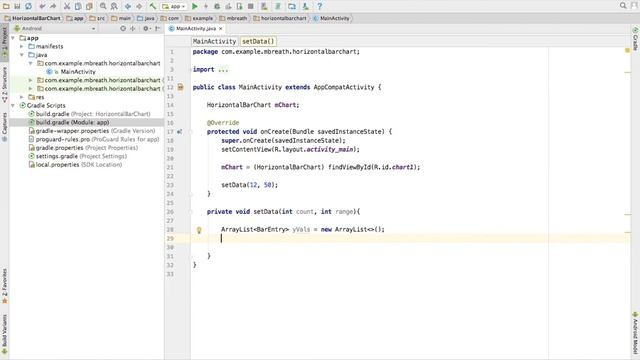Select local.properties file
This screenshot has width=640, height=360.
(75, 164)
